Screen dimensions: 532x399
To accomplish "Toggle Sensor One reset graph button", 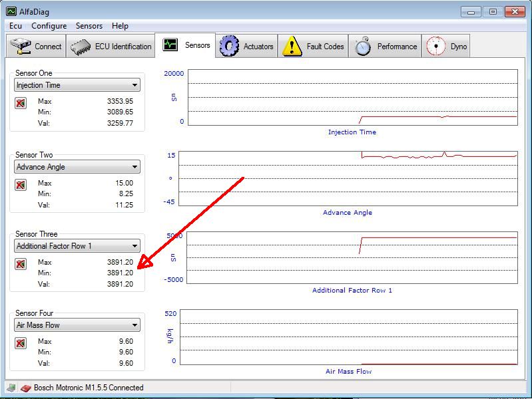I will tap(21, 103).
